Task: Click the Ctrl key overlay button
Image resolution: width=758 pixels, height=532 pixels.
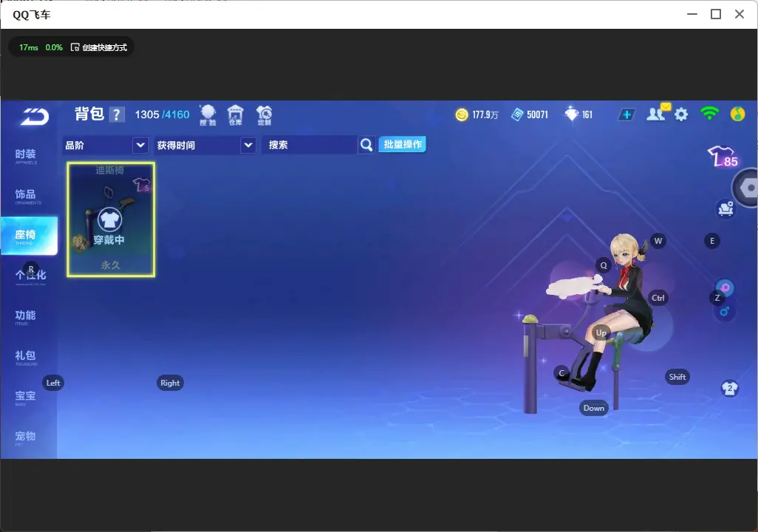Action: point(658,298)
